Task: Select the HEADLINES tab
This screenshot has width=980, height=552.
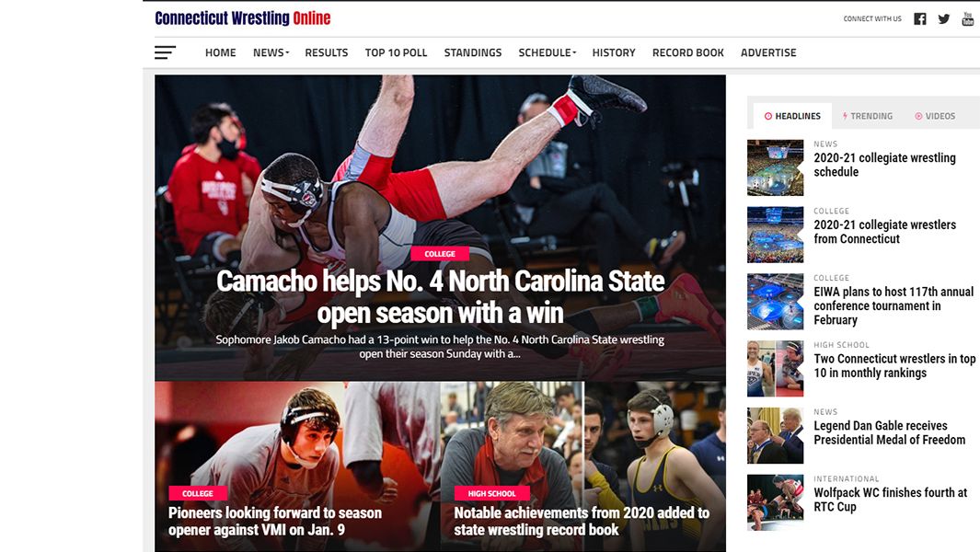Action: (792, 116)
